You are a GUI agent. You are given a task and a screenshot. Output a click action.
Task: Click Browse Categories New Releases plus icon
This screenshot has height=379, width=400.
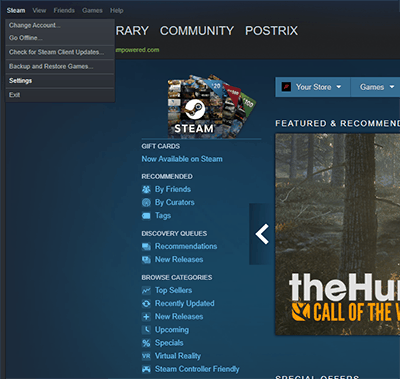(146, 317)
